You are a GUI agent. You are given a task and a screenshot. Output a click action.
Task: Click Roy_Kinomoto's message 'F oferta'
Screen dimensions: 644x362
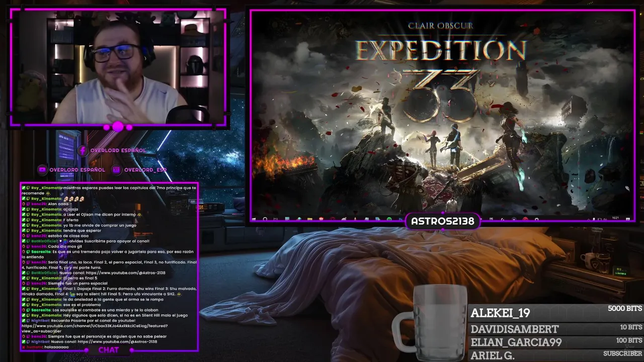pyautogui.click(x=71, y=220)
